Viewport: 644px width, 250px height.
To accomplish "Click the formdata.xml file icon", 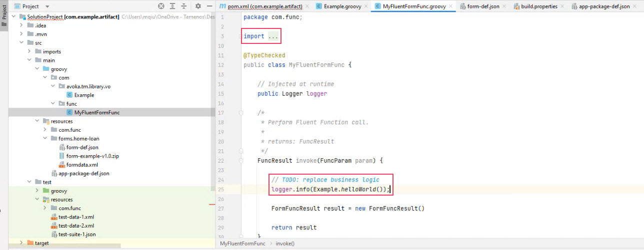I will (x=62, y=165).
